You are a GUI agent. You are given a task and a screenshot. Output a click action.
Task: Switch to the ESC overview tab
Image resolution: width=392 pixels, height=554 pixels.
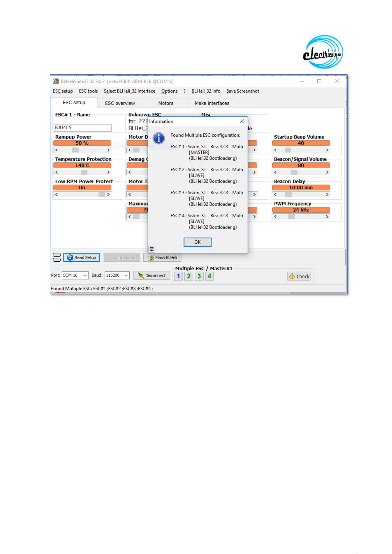pos(120,103)
